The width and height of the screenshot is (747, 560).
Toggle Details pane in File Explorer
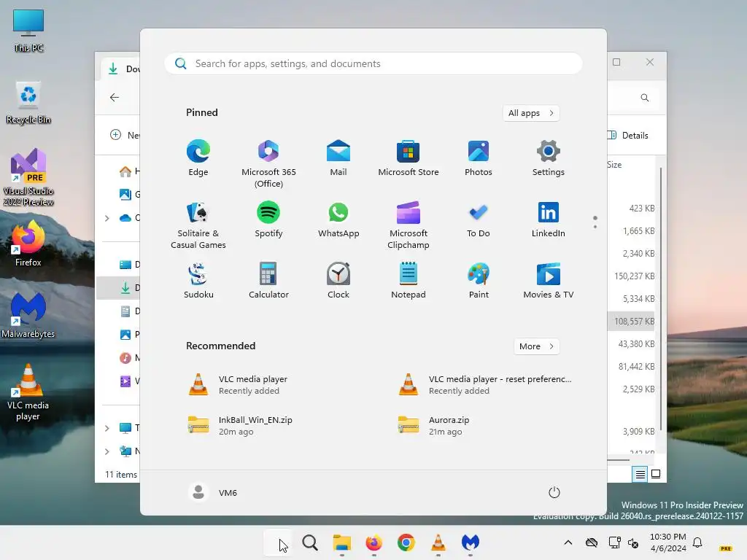point(628,135)
